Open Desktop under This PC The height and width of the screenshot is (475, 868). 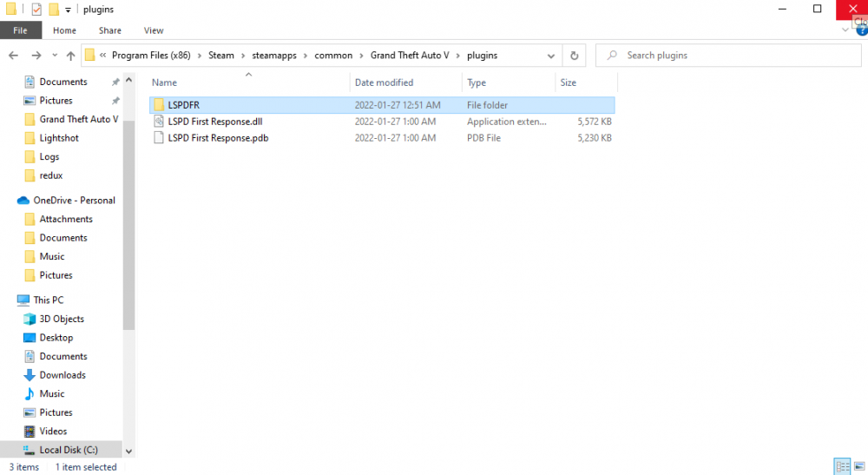[56, 338]
